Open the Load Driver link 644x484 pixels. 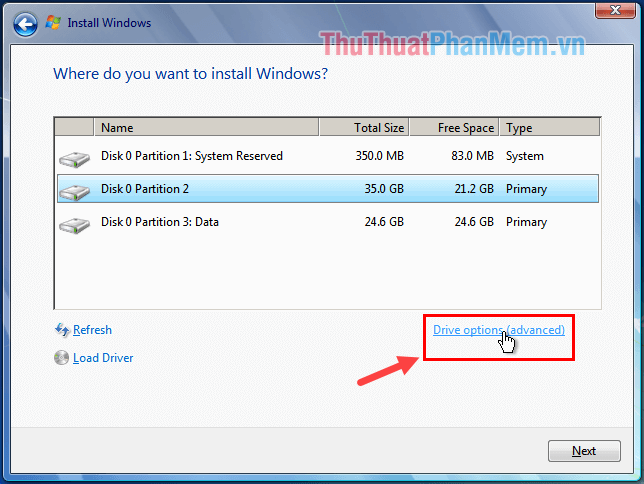pyautogui.click(x=103, y=358)
